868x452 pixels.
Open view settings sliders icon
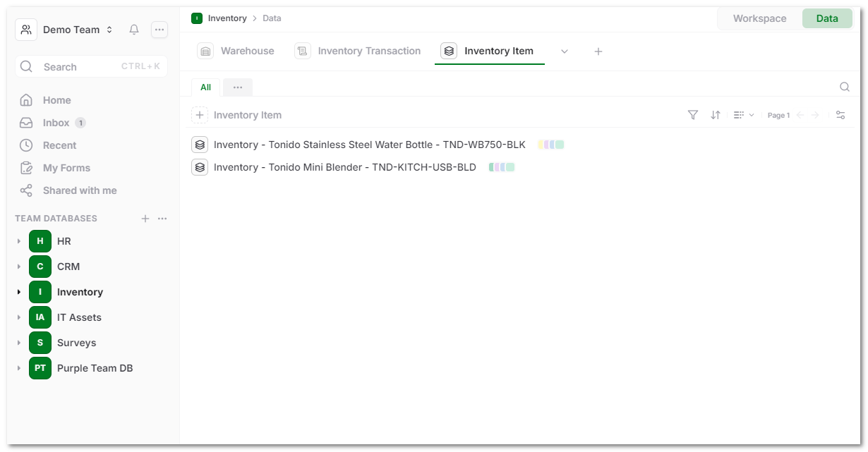point(840,115)
